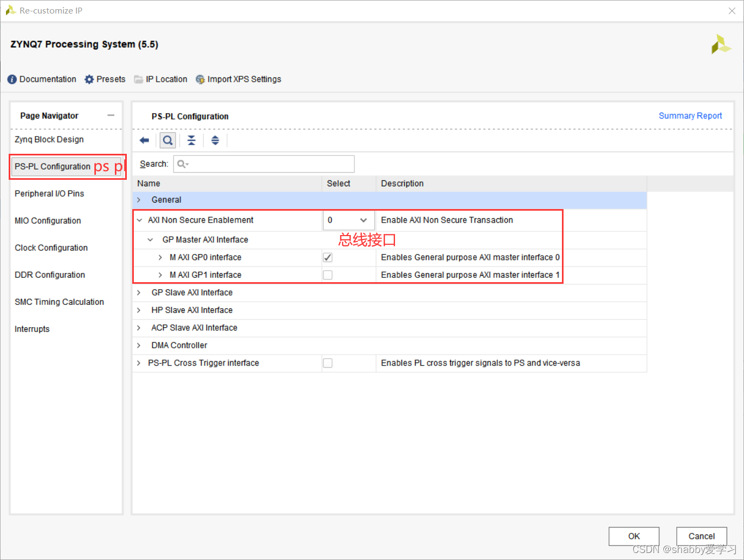Open AXI Non Secure Enablement dropdown
Viewport: 744px width, 560px height.
[348, 220]
